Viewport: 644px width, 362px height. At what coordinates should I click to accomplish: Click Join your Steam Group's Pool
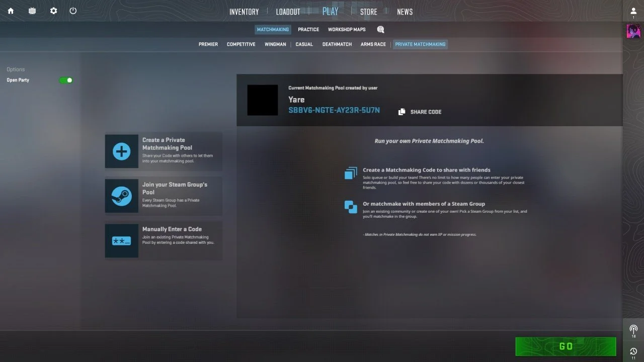coord(164,196)
